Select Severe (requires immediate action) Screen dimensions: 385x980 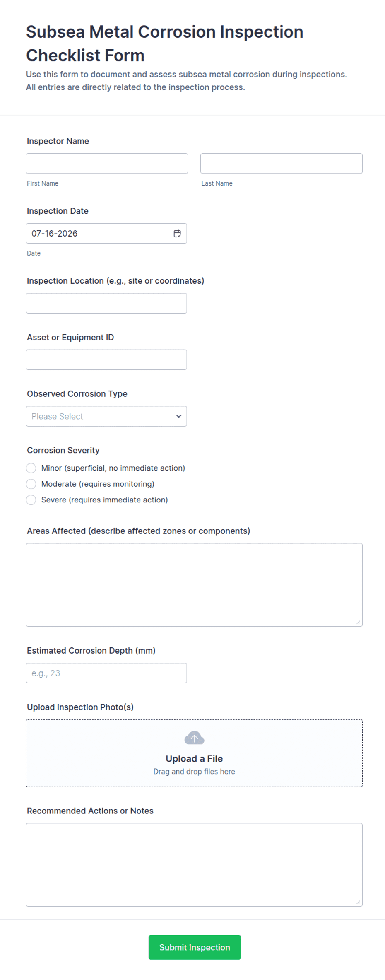(x=31, y=500)
